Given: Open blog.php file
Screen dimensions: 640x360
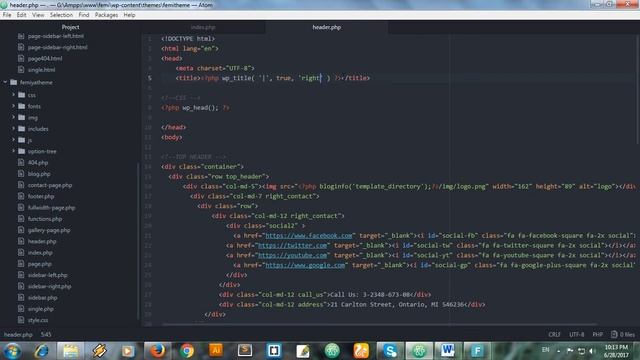Looking at the screenshot, I should pos(39,174).
